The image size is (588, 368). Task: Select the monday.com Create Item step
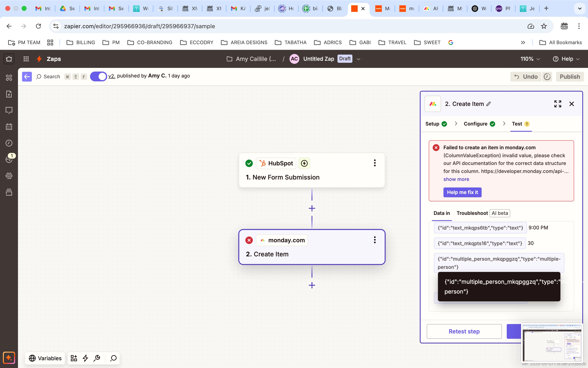pyautogui.click(x=312, y=247)
